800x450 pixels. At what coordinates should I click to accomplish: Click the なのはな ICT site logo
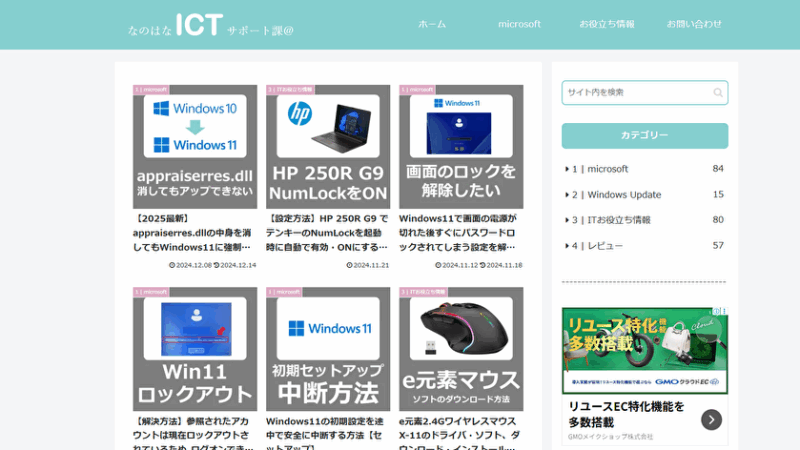point(211,25)
